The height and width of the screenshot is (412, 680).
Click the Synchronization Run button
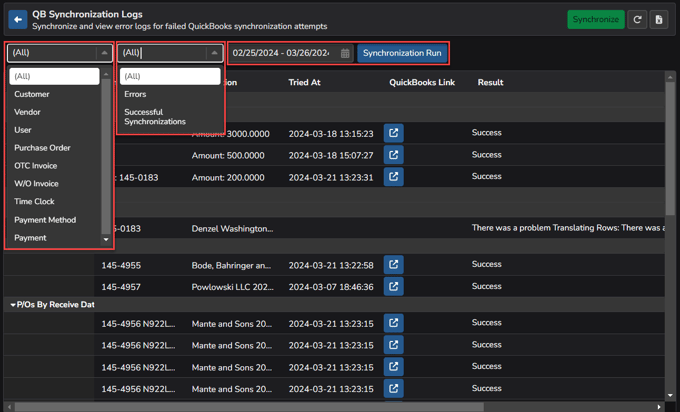point(402,53)
